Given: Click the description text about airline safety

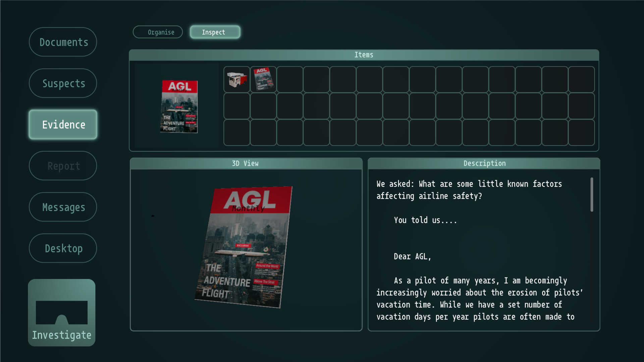Looking at the screenshot, I should click(469, 190).
